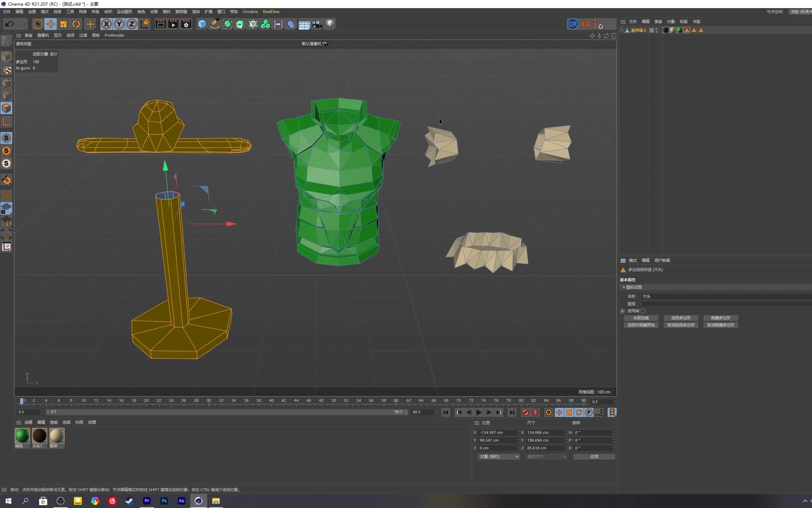This screenshot has width=812, height=508.
Task: Add a Light object from the toolbar
Action: point(330,24)
